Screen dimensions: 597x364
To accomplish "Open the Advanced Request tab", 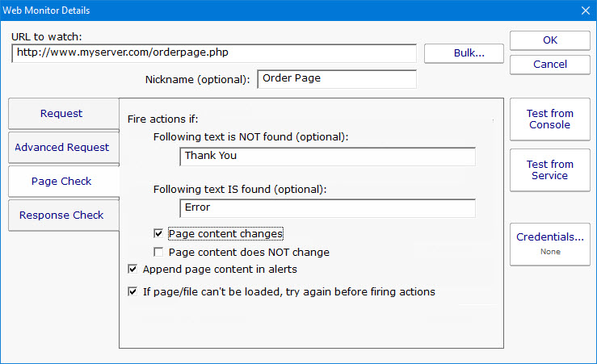I will 61,148.
